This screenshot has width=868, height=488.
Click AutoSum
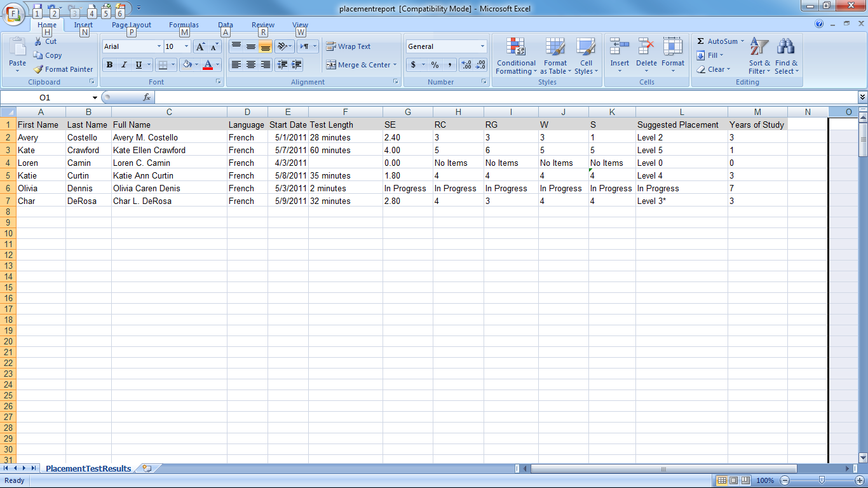pyautogui.click(x=720, y=41)
